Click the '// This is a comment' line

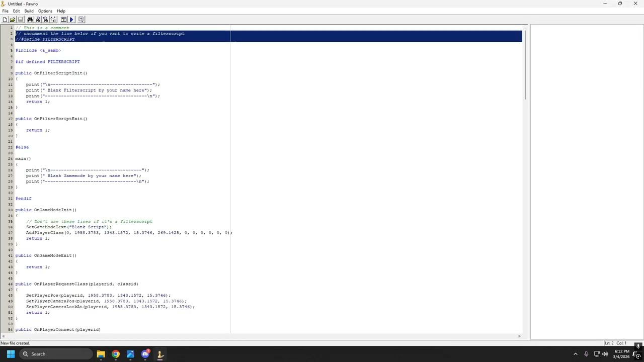pyautogui.click(x=42, y=28)
